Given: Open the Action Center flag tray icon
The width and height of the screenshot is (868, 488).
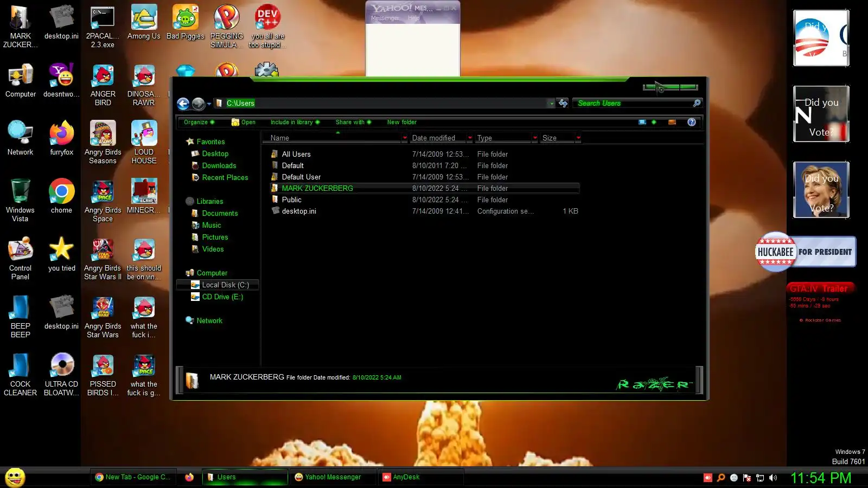Looking at the screenshot, I should (x=747, y=478).
